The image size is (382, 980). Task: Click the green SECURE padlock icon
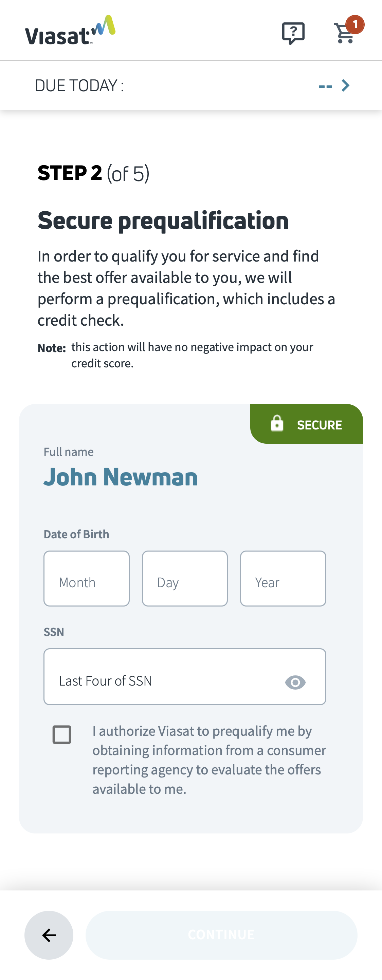point(277,423)
